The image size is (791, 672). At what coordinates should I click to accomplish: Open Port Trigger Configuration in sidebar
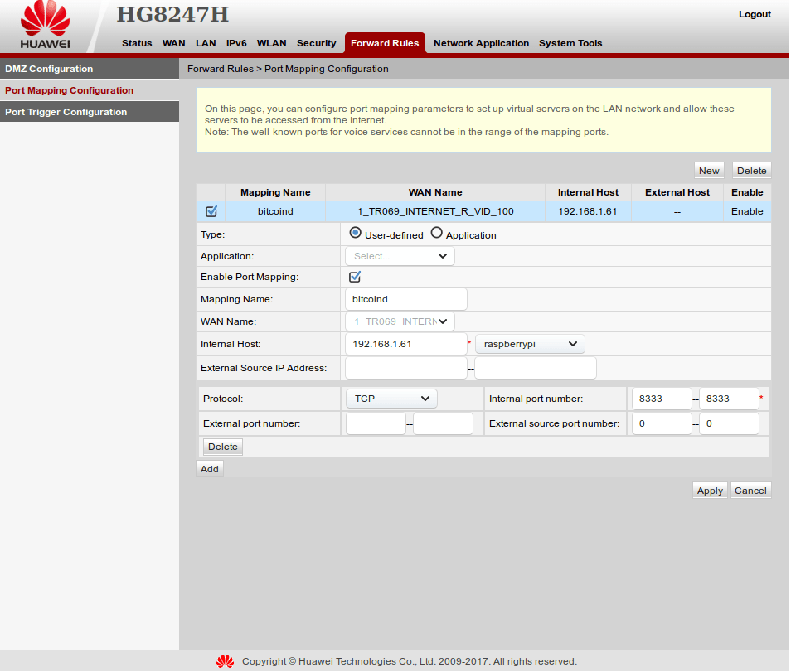66,112
